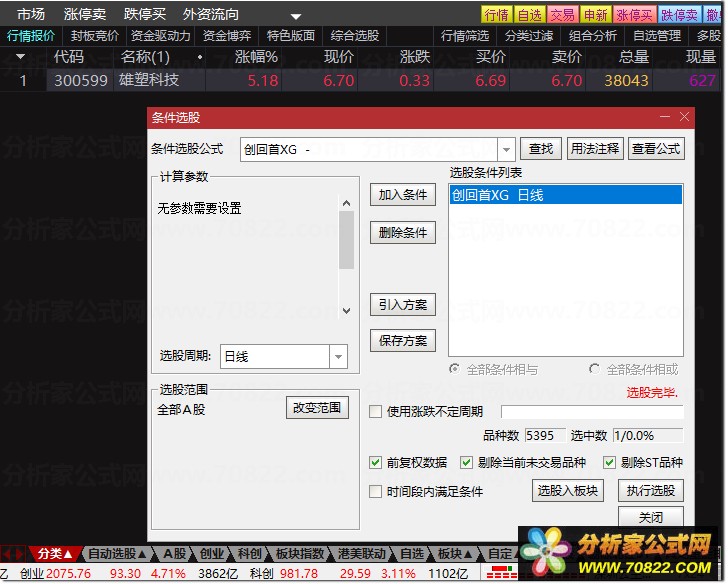Toggle the 剔除ST品种 checkbox
Image resolution: width=728 pixels, height=584 pixels.
click(x=609, y=462)
